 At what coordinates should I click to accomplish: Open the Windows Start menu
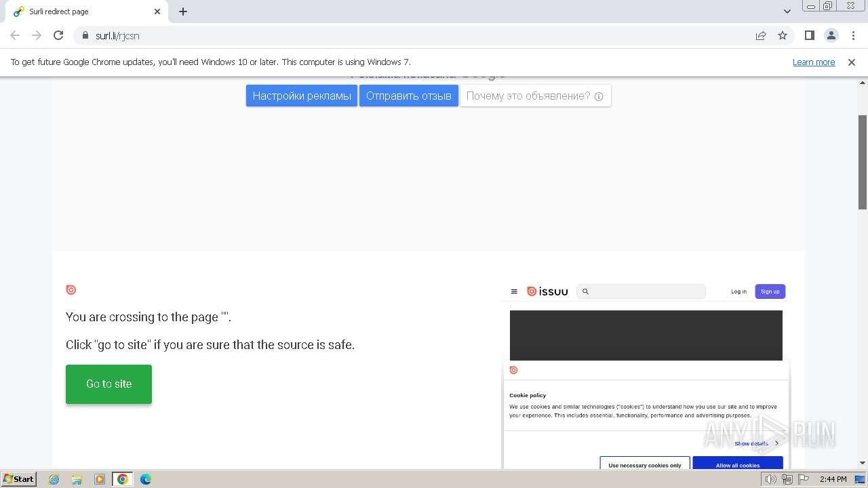[x=18, y=479]
